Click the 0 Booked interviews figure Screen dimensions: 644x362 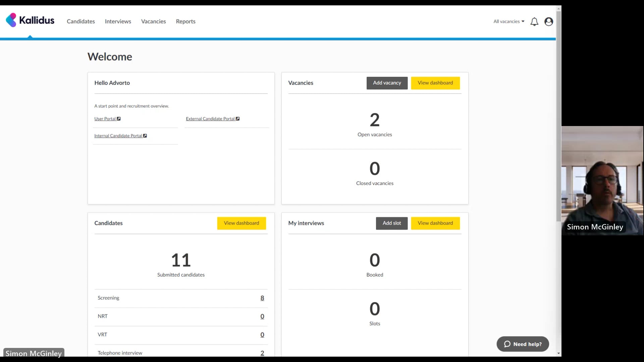(x=375, y=260)
